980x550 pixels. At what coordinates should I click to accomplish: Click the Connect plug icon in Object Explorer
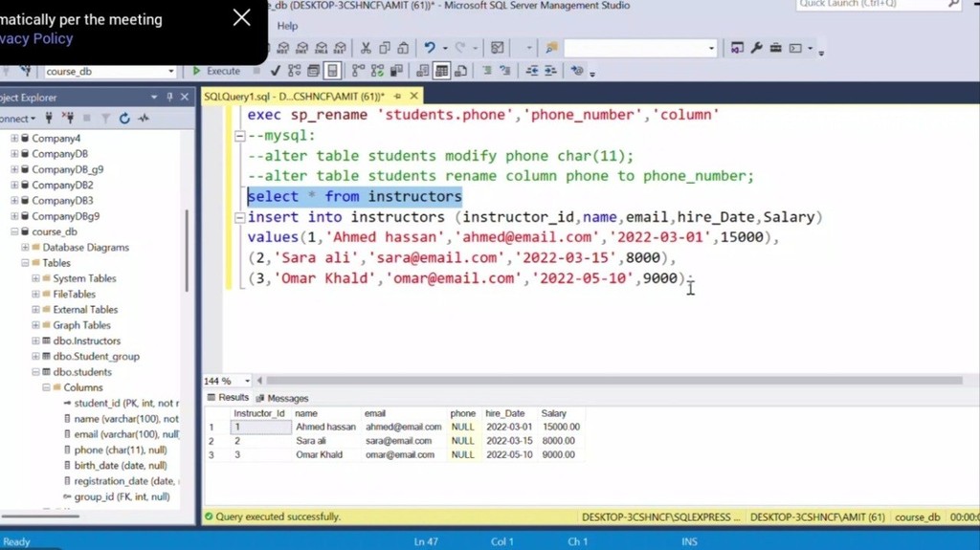coord(49,118)
